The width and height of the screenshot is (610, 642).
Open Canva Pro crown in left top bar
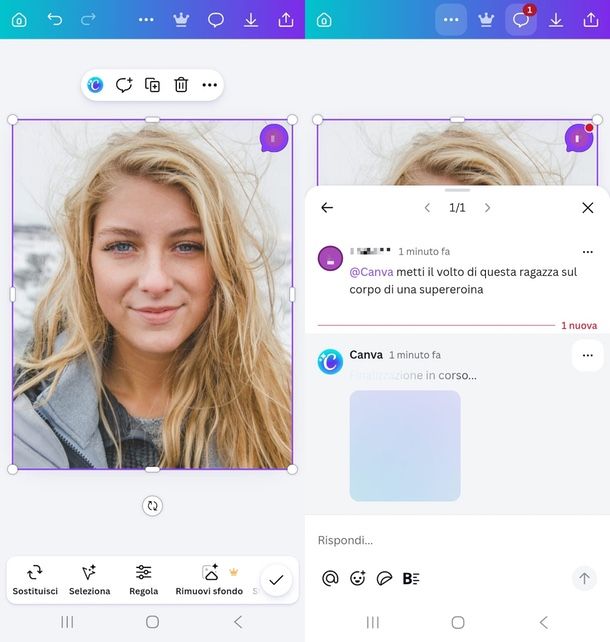pos(181,19)
